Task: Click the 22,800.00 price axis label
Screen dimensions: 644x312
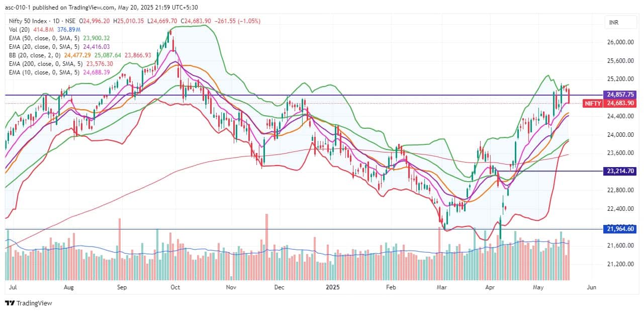Action: coord(621,190)
